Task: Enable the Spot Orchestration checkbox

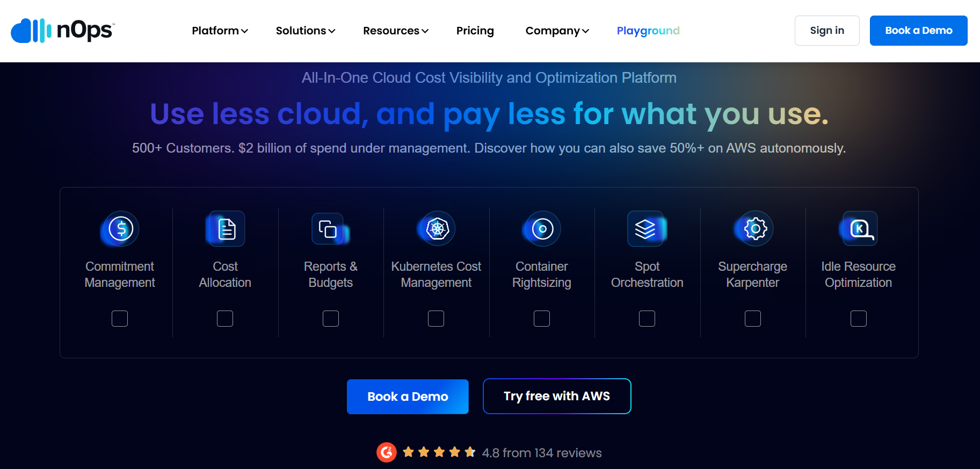Action: click(x=647, y=319)
